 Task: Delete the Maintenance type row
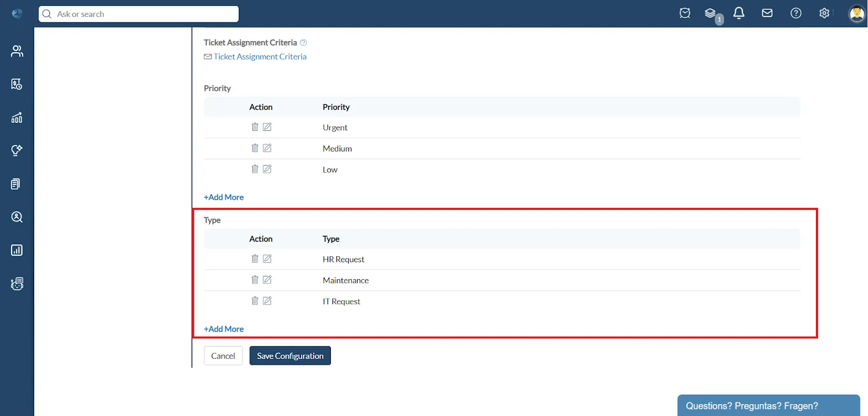coord(254,280)
